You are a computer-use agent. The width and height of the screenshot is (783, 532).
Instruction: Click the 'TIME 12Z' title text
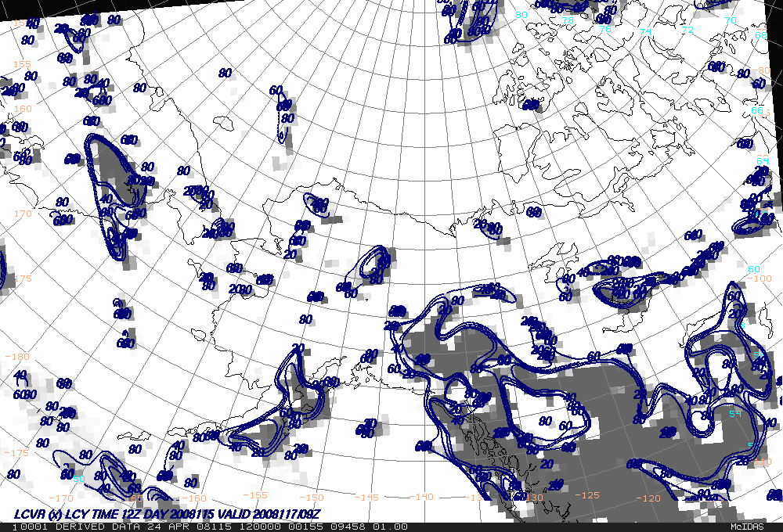tap(115, 514)
